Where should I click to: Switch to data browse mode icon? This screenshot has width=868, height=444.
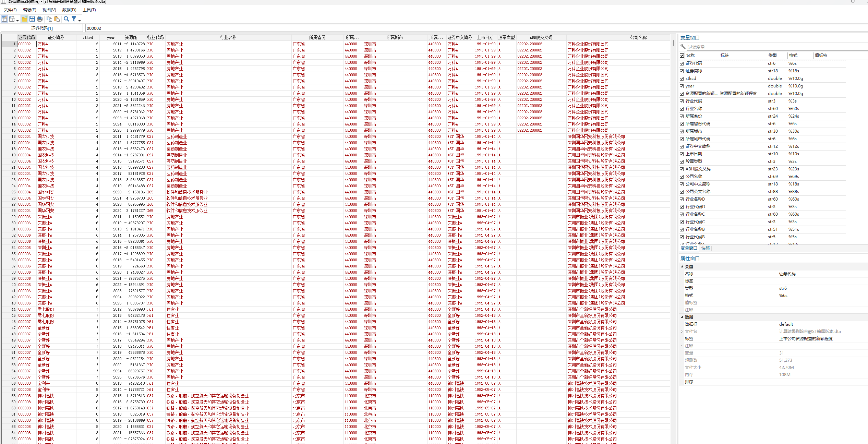click(x=12, y=19)
